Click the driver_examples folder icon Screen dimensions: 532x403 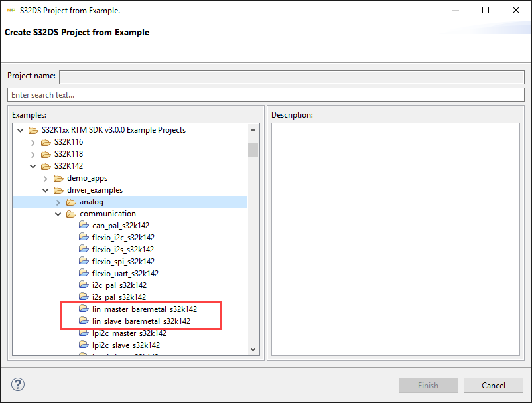pyautogui.click(x=58, y=190)
